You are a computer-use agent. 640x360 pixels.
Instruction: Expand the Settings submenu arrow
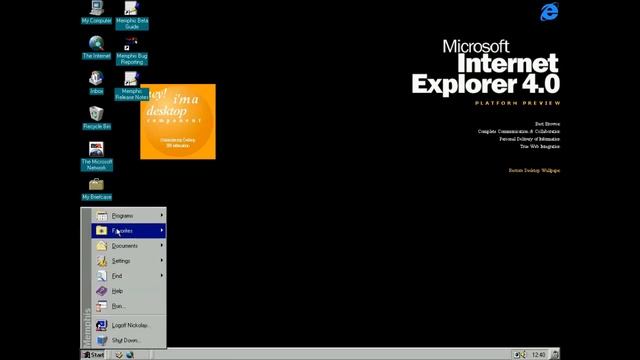point(162,260)
